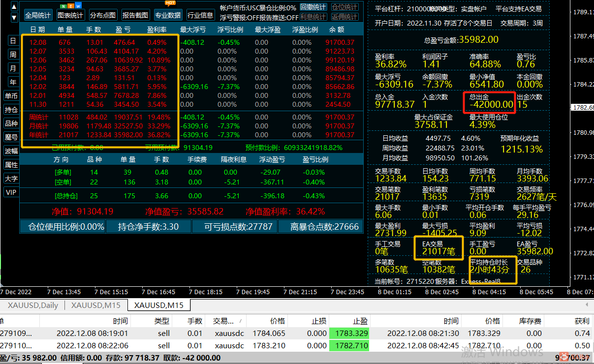Select order row 279109...
This screenshot has height=364, width=594.
click(x=297, y=333)
